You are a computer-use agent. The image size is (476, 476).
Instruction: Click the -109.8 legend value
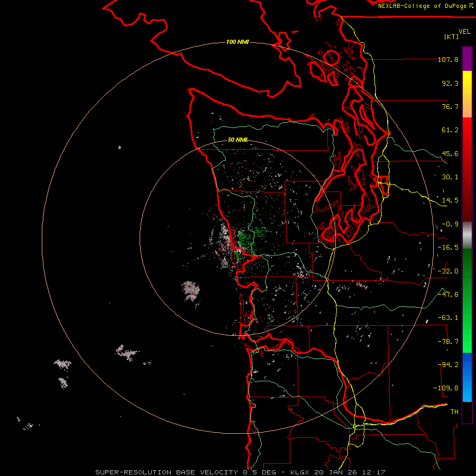(446, 388)
